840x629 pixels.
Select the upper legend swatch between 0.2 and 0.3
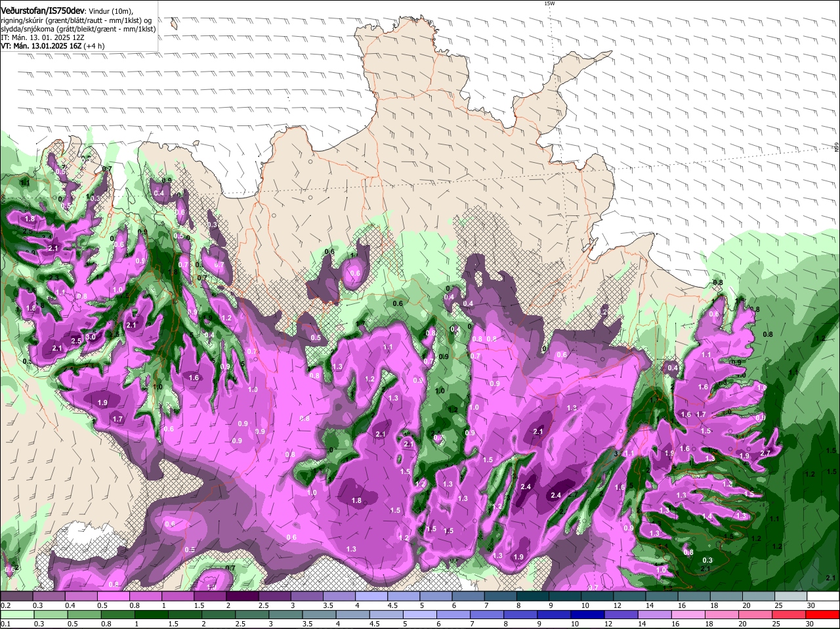[x=18, y=597]
